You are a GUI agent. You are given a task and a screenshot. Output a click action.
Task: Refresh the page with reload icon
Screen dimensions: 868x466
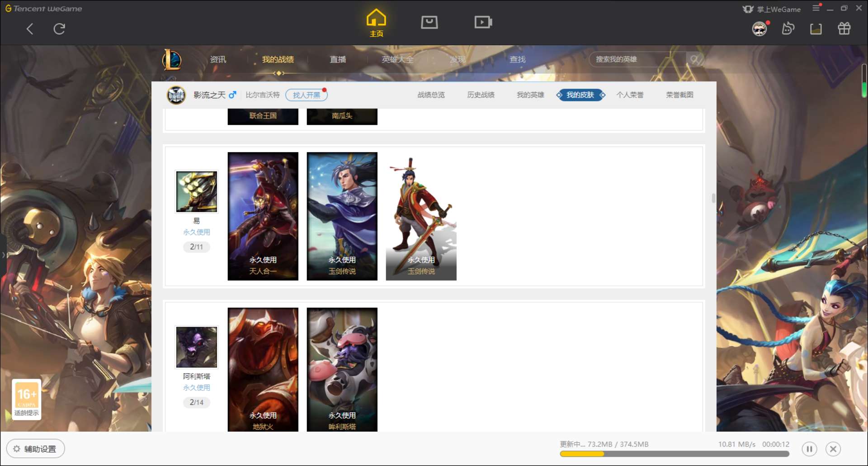click(59, 29)
